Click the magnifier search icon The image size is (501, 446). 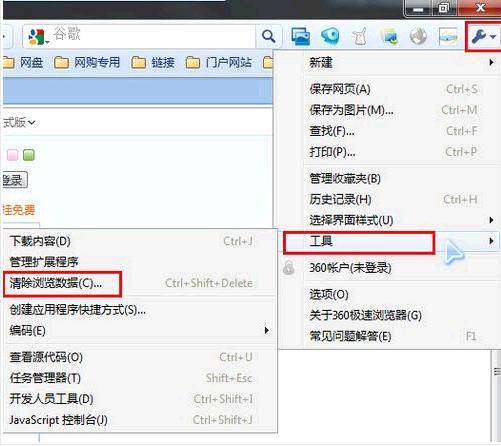pos(269,36)
